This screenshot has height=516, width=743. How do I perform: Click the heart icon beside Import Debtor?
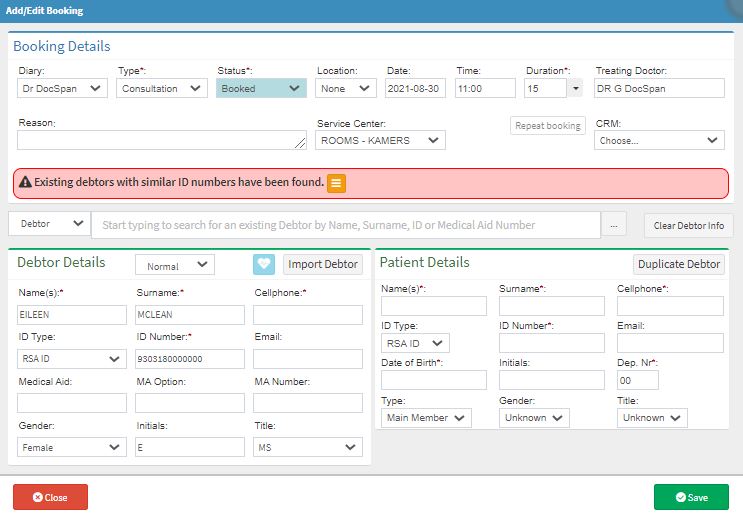(264, 264)
